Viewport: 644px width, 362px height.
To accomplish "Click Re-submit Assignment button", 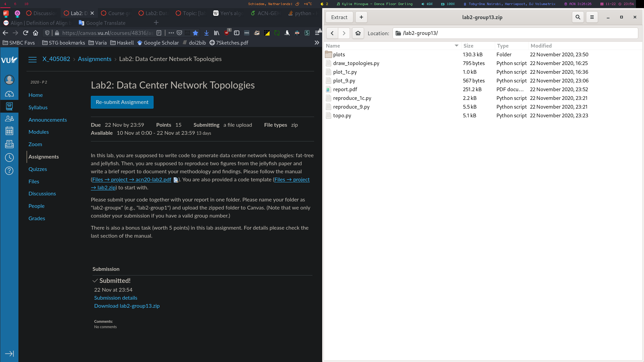I will 122,102.
